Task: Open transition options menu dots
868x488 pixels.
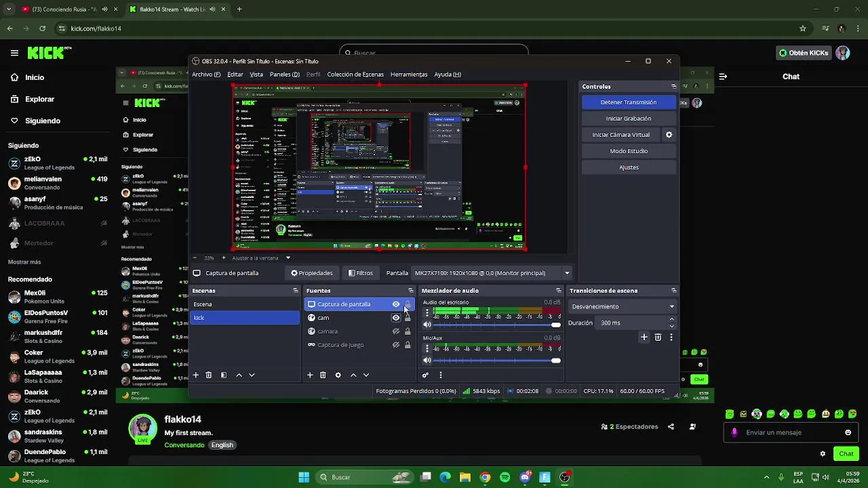Action: pyautogui.click(x=671, y=337)
